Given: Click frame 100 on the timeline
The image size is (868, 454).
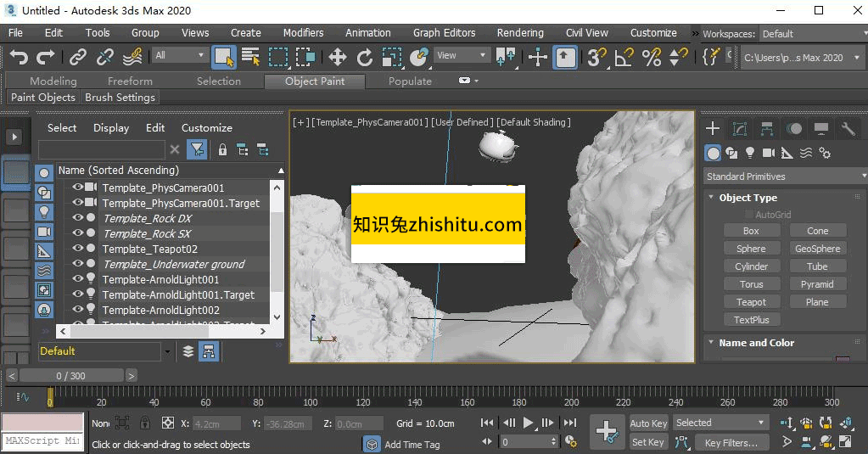Looking at the screenshot, I should pyautogui.click(x=310, y=402).
